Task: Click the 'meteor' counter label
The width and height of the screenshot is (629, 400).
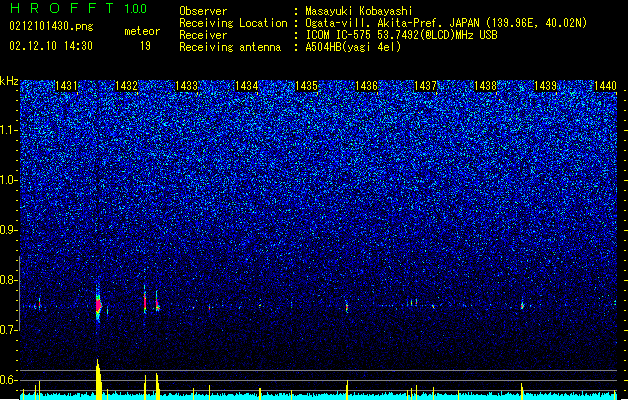Action: click(x=142, y=31)
